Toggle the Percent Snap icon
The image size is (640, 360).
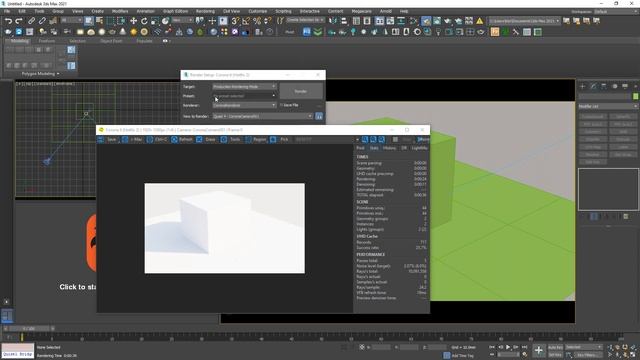tap(257, 21)
